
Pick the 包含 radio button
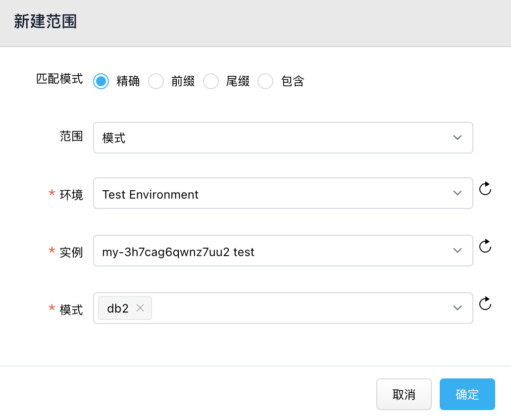pyautogui.click(x=266, y=81)
